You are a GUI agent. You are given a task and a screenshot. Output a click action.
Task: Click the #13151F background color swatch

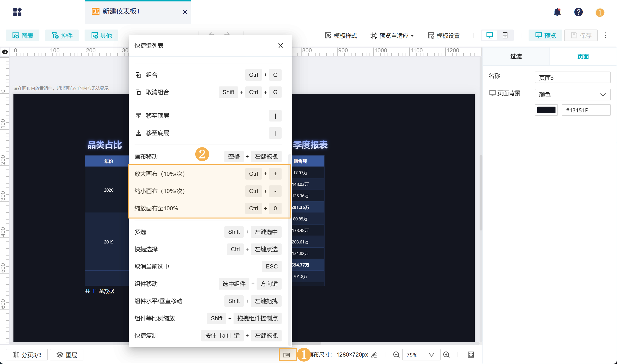546,110
